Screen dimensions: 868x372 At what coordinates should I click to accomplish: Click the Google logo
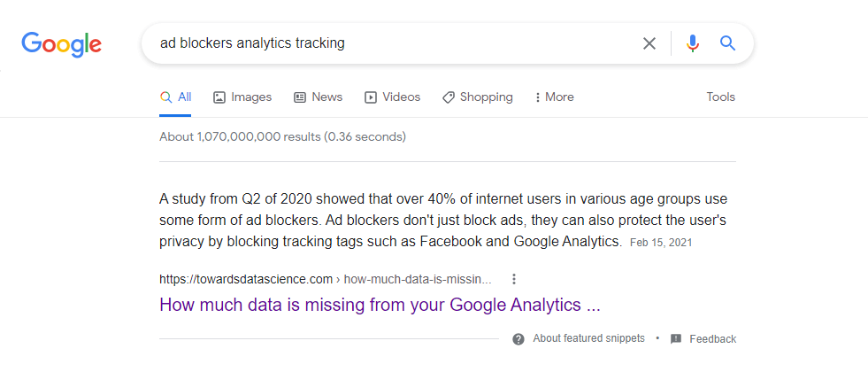[61, 43]
